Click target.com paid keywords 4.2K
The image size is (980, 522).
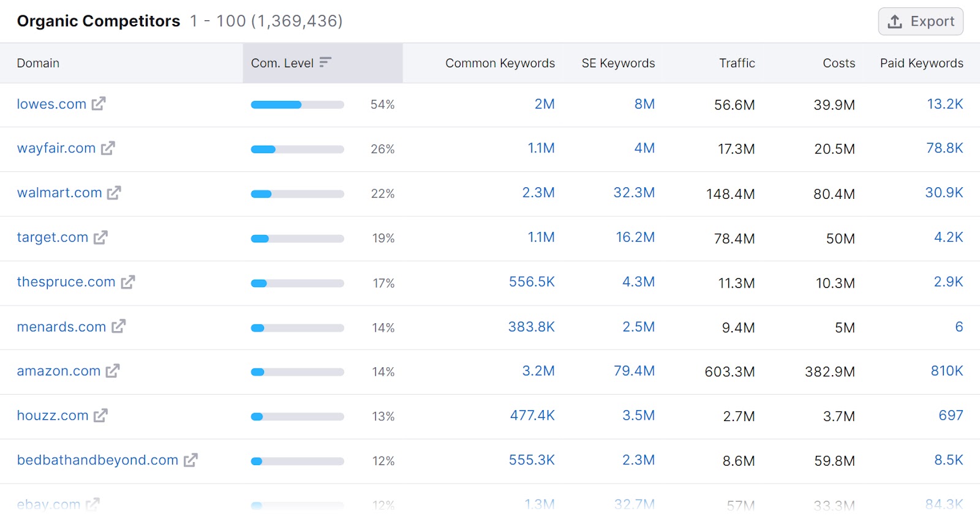coord(949,237)
